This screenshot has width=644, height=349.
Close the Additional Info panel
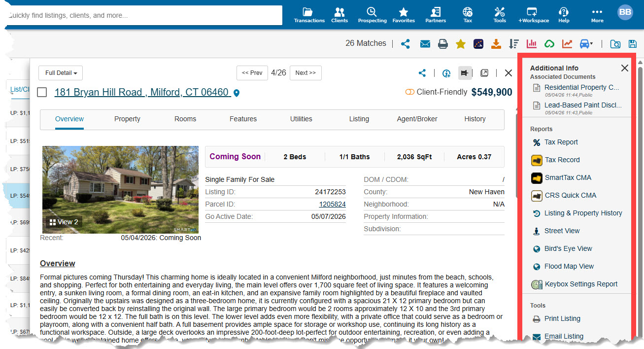pyautogui.click(x=624, y=68)
